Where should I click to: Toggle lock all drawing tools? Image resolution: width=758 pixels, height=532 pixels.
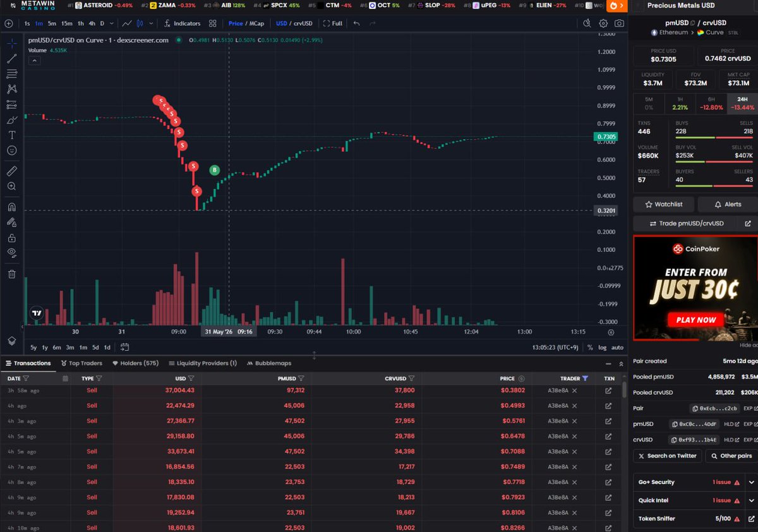tap(11, 238)
